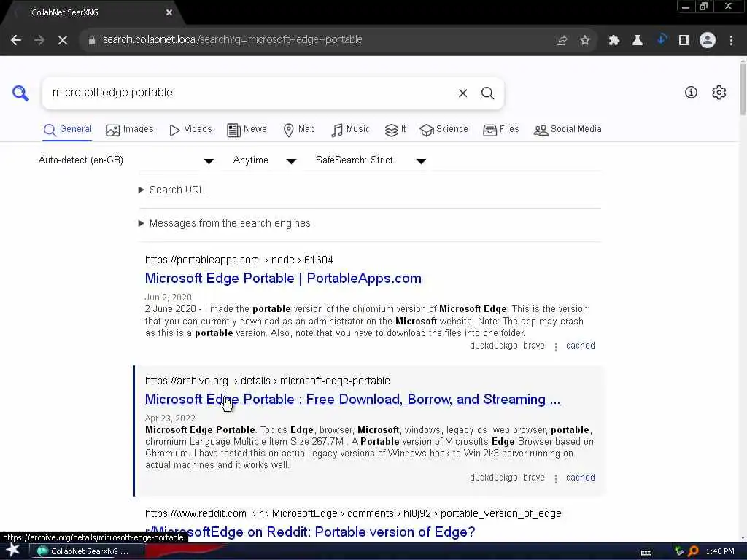Expand the Search URL section
Screen dimensions: 747x560
point(172,190)
